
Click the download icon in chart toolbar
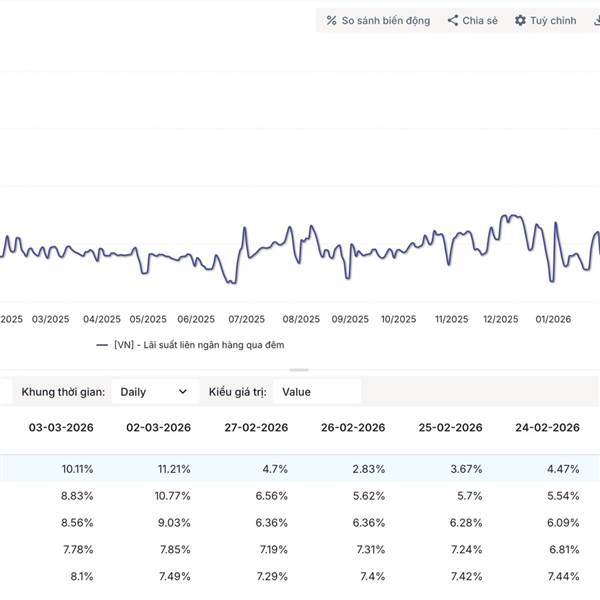pyautogui.click(x=594, y=20)
